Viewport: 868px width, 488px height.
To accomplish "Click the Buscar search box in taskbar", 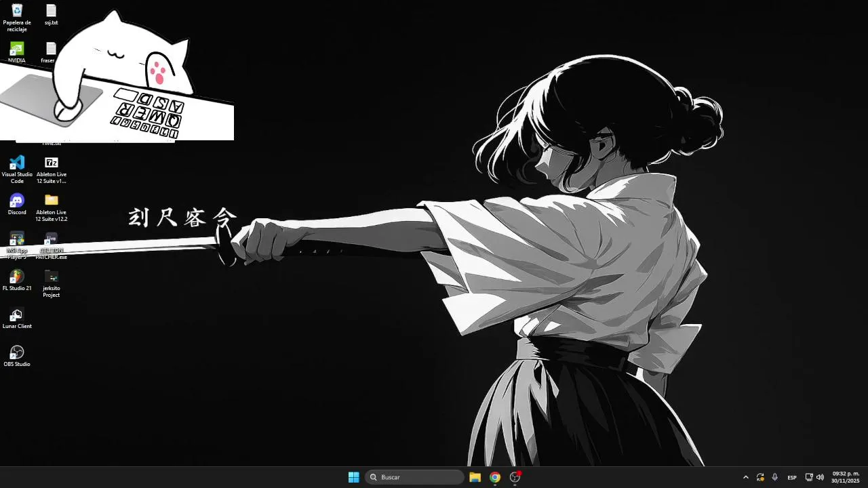I will click(415, 477).
